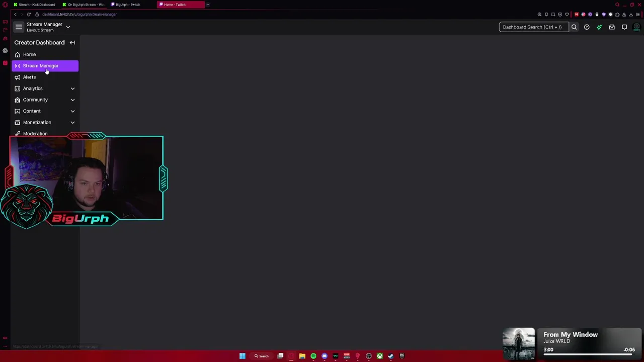Image resolution: width=644 pixels, height=362 pixels.
Task: Switch to the BigUrph Stream Kick tab
Action: (84, 5)
